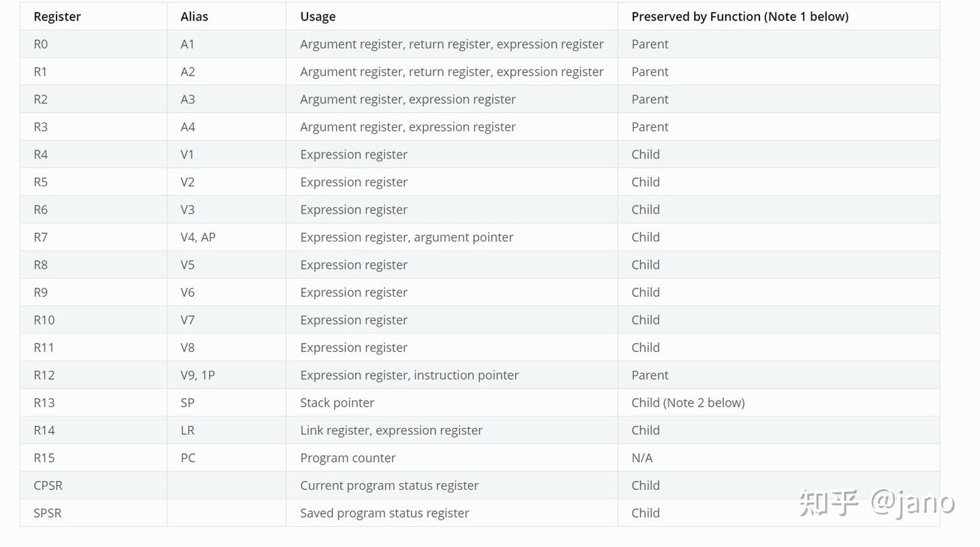Viewport: 980px width, 547px height.
Task: Select the R0 register cell
Action: [41, 44]
